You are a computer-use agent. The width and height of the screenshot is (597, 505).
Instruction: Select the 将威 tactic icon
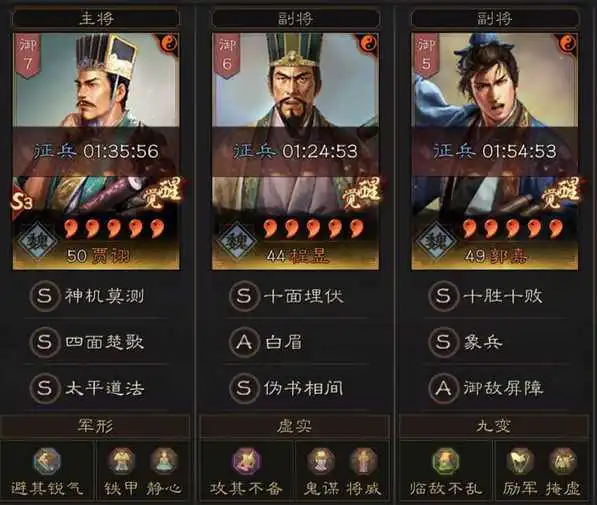point(363,461)
